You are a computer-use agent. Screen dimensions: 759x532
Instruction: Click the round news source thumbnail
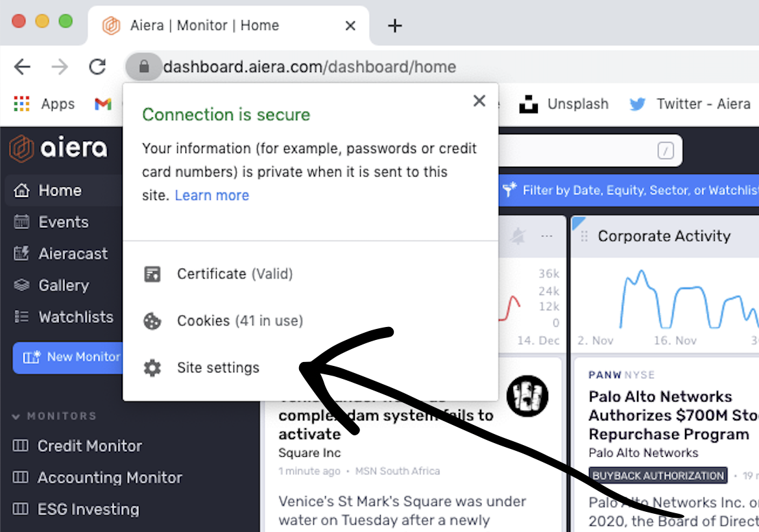click(527, 396)
